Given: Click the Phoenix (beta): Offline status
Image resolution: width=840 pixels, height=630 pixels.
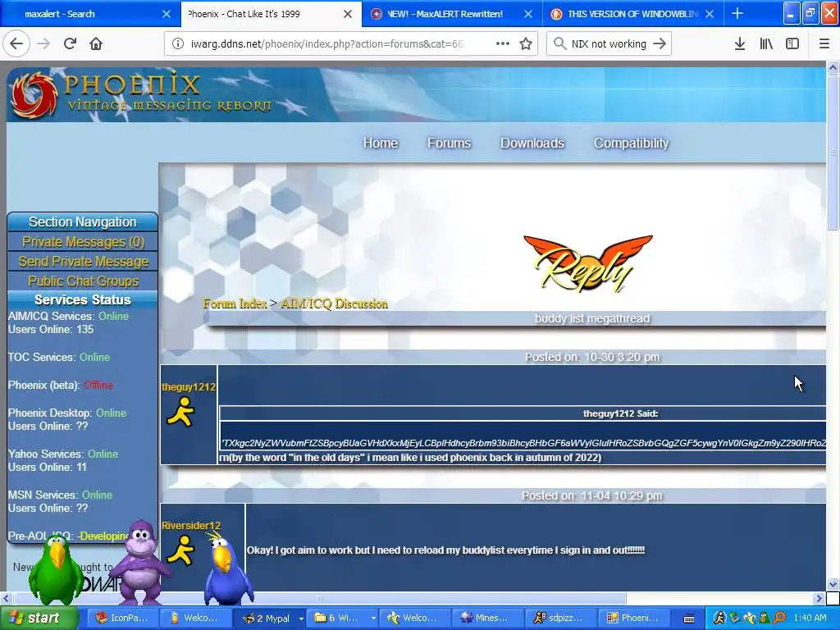Looking at the screenshot, I should (x=61, y=386).
